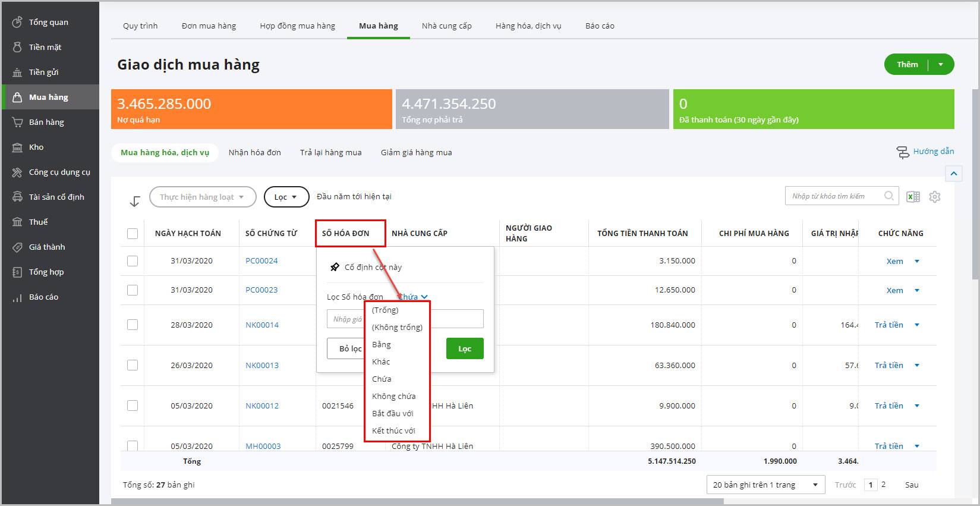Click the Excel export icon

[x=913, y=197]
